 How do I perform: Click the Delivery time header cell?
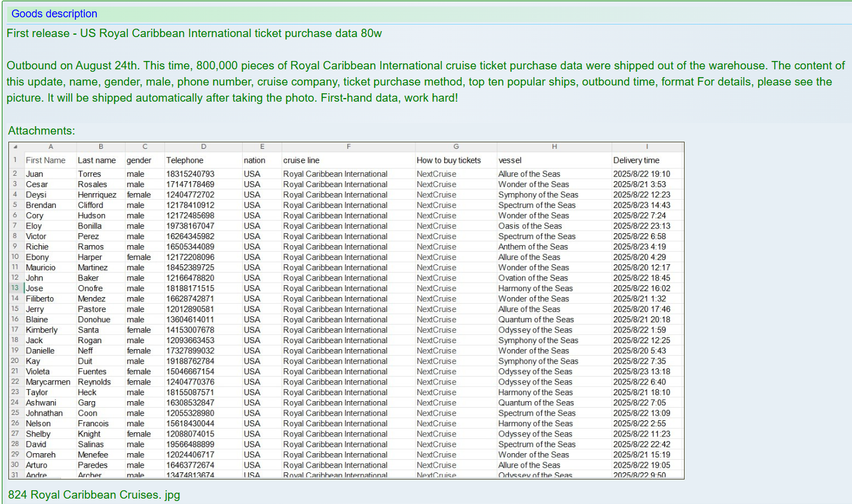pyautogui.click(x=636, y=160)
